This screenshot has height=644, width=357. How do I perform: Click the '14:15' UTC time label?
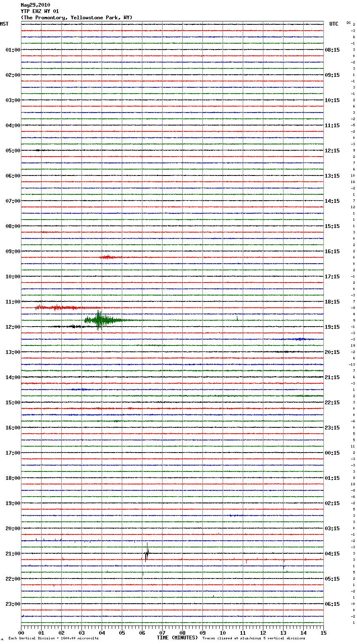pyautogui.click(x=332, y=201)
